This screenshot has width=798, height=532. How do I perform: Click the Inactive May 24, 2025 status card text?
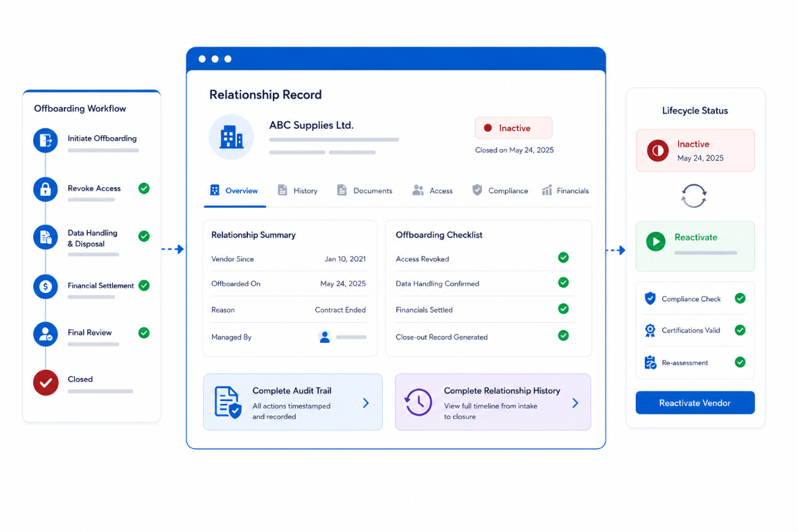(x=700, y=151)
